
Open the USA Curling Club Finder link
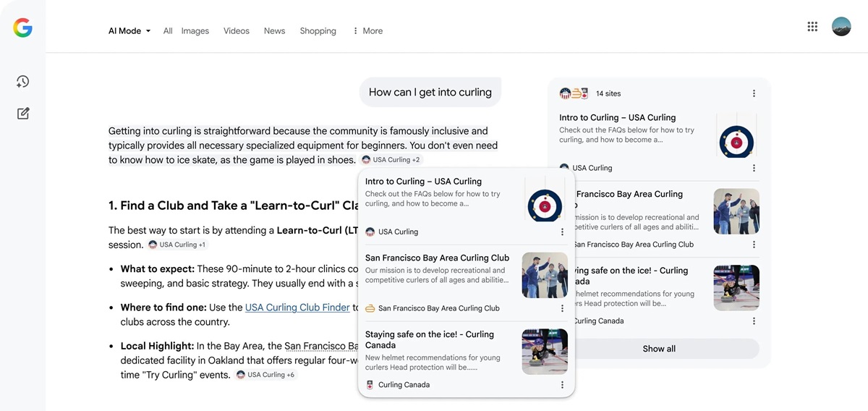[297, 308]
